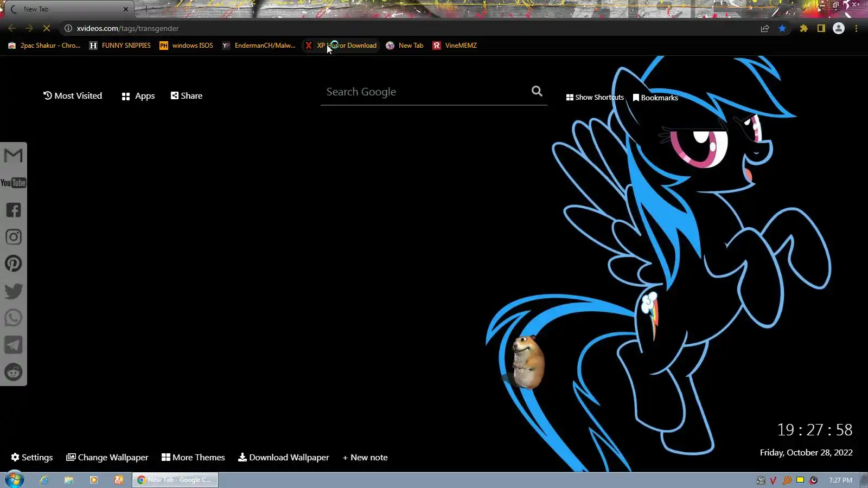Open windows ISOS bookmark
868x488 pixels.
point(186,46)
